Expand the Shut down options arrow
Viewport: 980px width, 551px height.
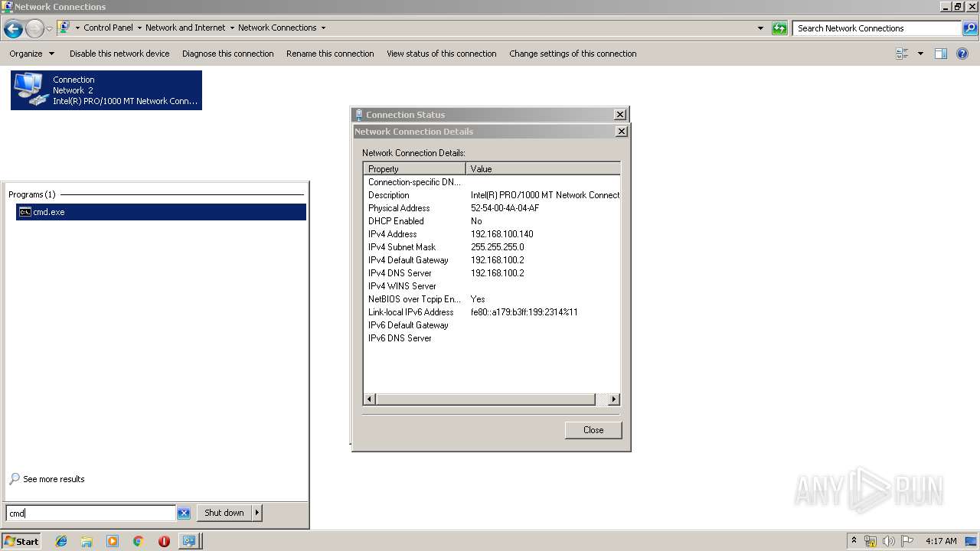[x=256, y=513]
